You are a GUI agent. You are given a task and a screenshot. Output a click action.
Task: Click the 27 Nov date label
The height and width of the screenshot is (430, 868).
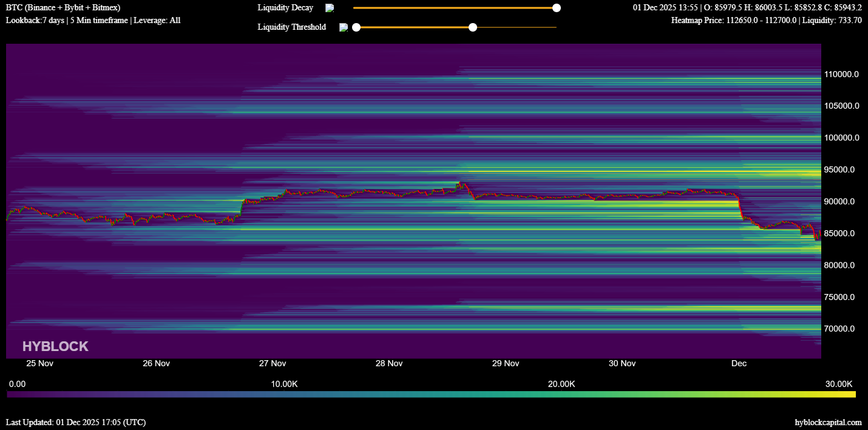tap(273, 364)
